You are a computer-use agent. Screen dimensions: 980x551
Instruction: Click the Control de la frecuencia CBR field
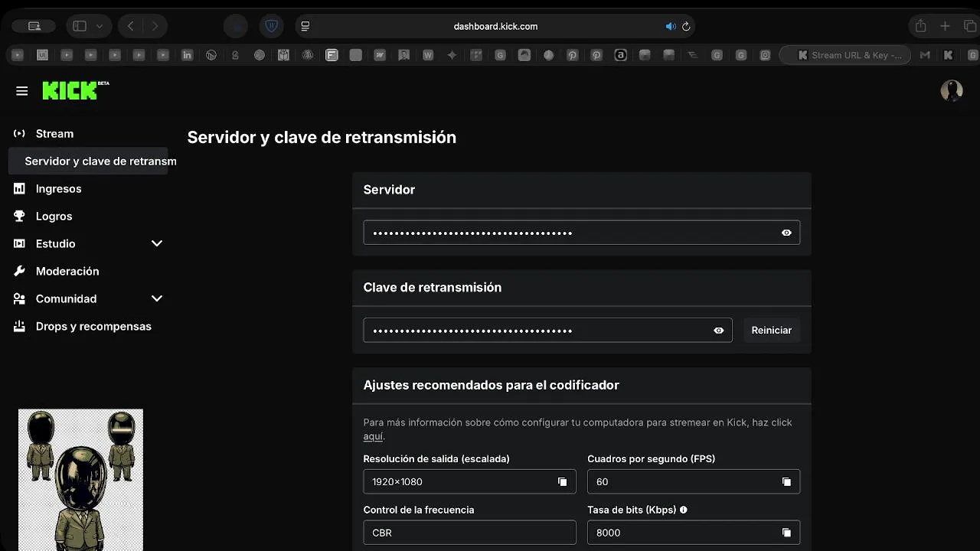[x=469, y=533]
